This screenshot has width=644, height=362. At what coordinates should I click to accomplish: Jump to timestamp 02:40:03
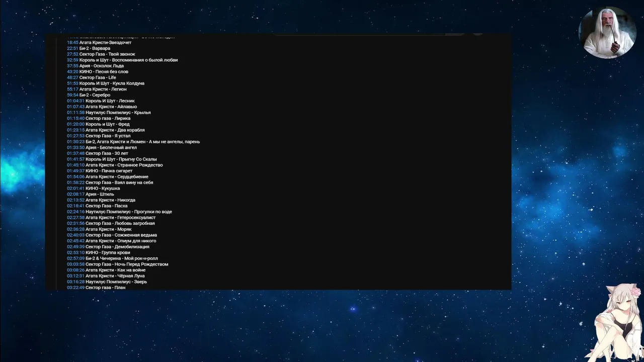[x=75, y=235]
